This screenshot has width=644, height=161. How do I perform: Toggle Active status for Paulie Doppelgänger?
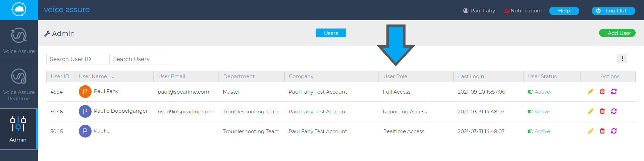click(530, 112)
